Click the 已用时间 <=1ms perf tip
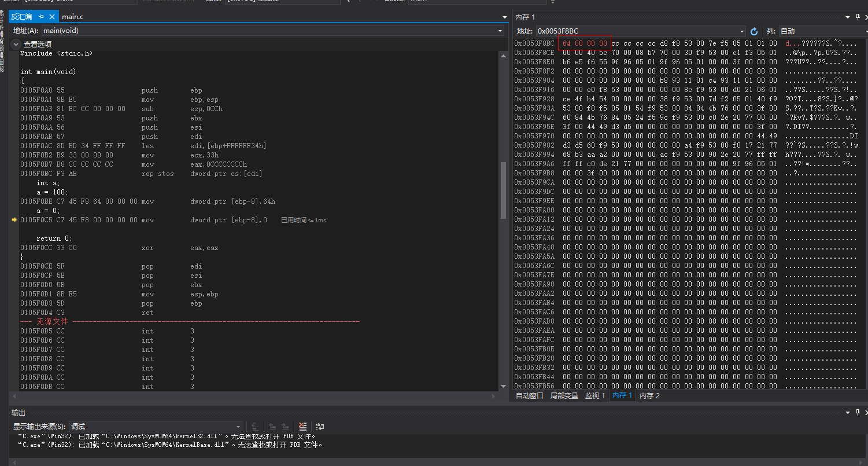Image resolution: width=868 pixels, height=466 pixels. click(304, 220)
